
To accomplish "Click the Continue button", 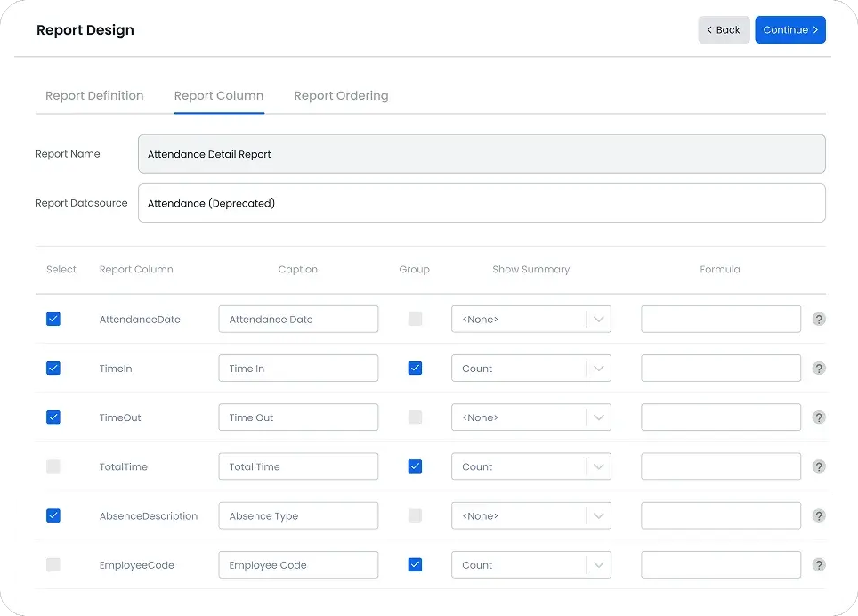I will [790, 29].
